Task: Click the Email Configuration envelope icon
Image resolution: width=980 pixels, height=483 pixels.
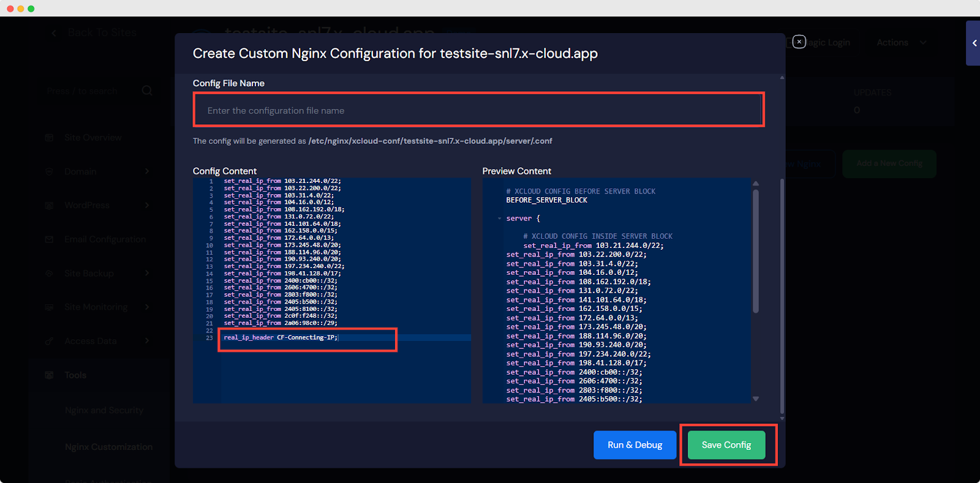Action: (49, 239)
